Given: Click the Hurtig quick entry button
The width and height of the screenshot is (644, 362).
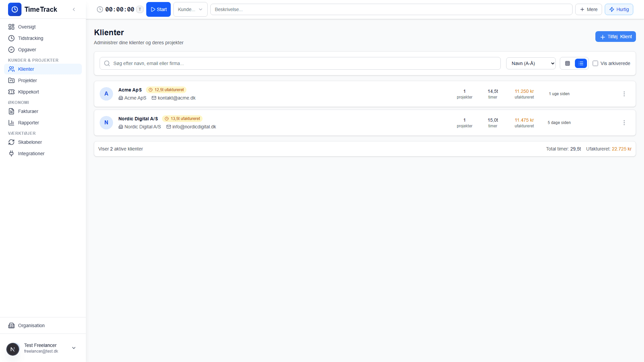Looking at the screenshot, I should coord(619,9).
